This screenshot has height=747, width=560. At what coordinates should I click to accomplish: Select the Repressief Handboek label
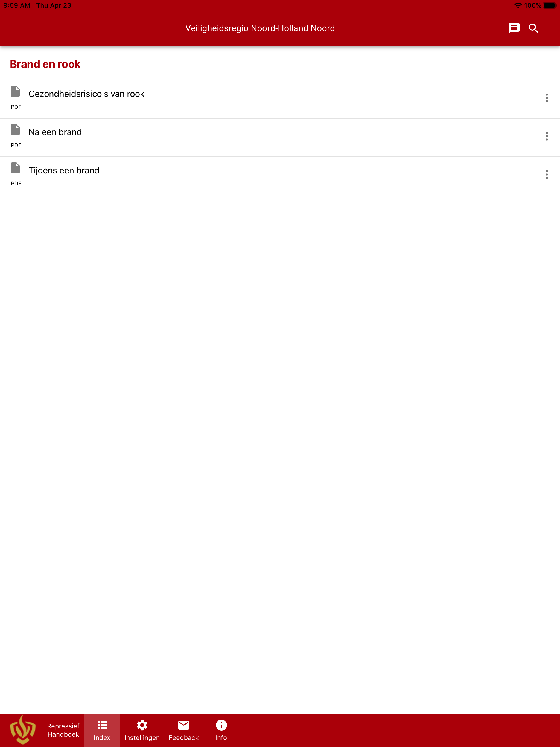63,730
